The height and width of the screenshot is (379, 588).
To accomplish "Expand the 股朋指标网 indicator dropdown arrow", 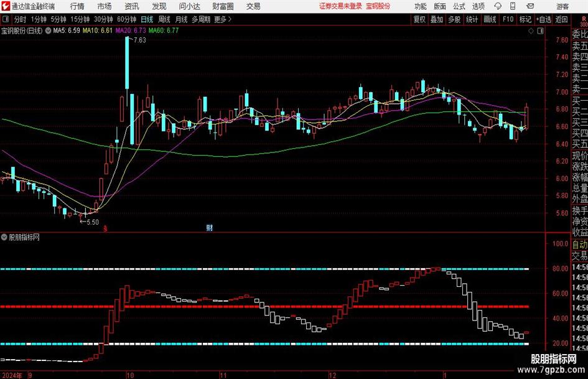I will pyautogui.click(x=4, y=237).
